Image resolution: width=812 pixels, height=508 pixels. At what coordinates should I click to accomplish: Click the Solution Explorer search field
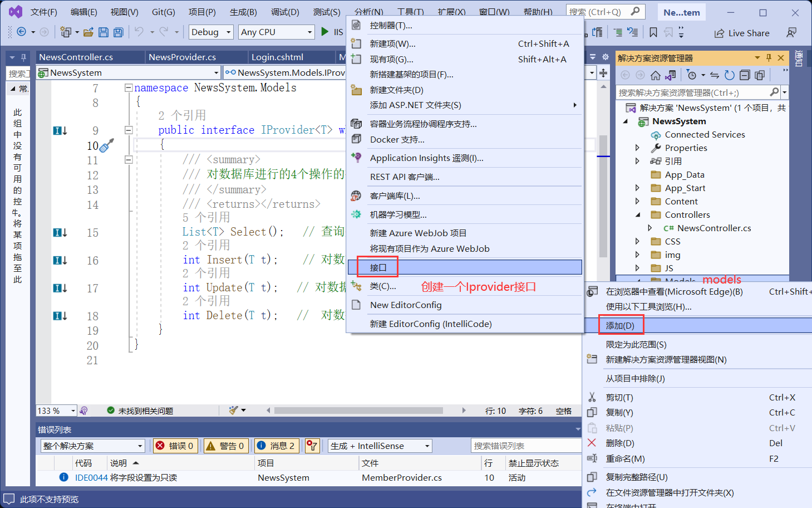[x=692, y=92]
